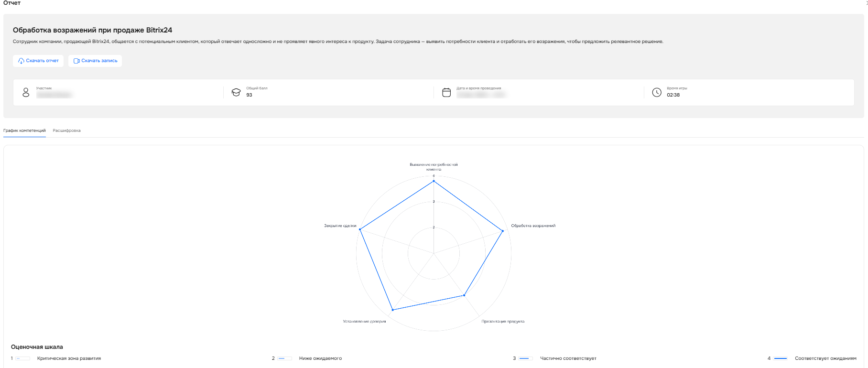Select legend line swatch for level 3
The width and height of the screenshot is (868, 368).
click(x=526, y=358)
